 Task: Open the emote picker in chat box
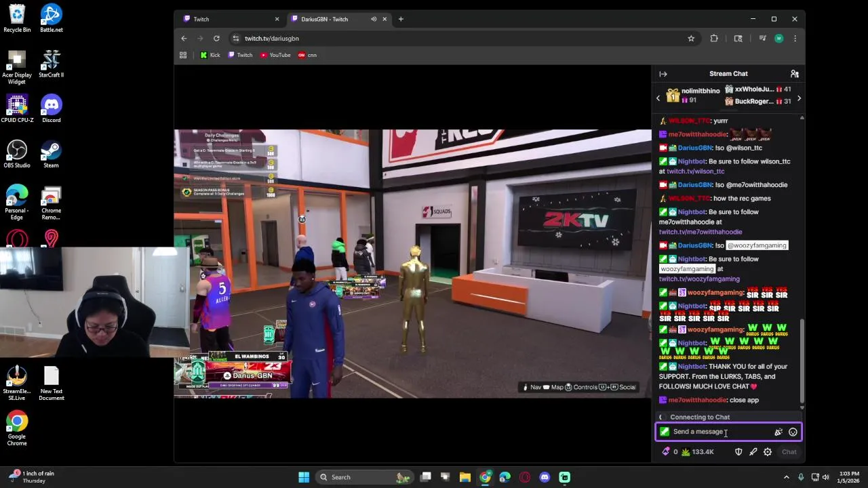793,432
